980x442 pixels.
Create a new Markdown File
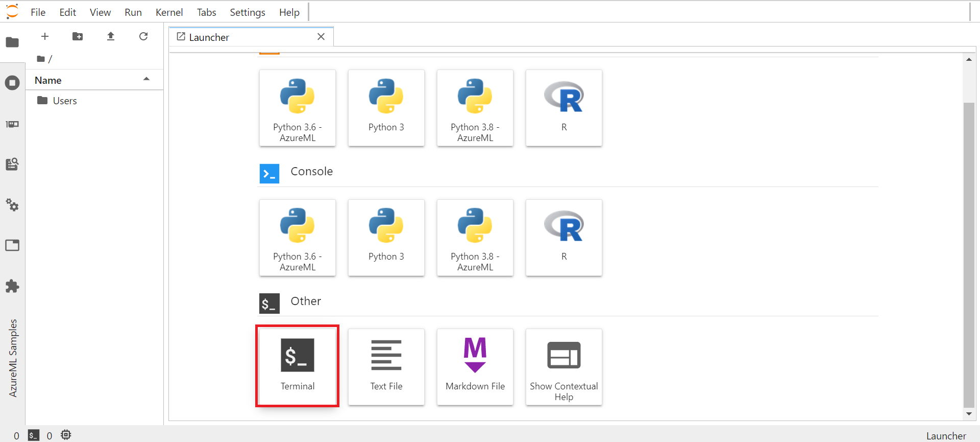tap(475, 367)
